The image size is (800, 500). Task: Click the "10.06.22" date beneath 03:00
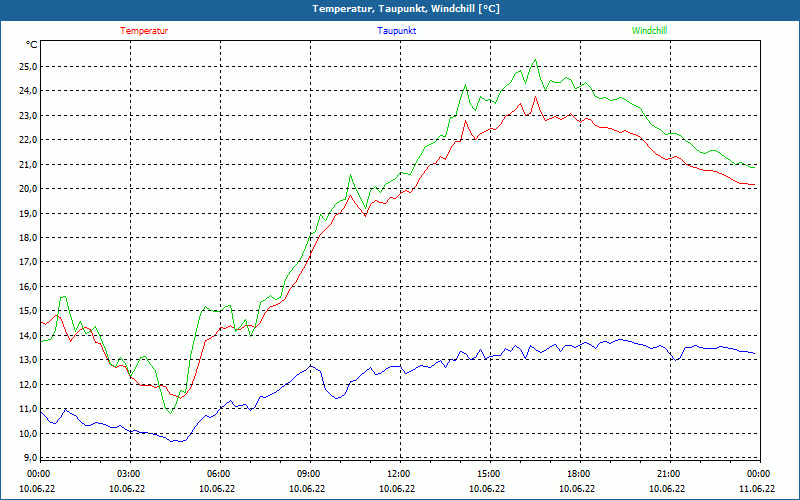(x=128, y=488)
